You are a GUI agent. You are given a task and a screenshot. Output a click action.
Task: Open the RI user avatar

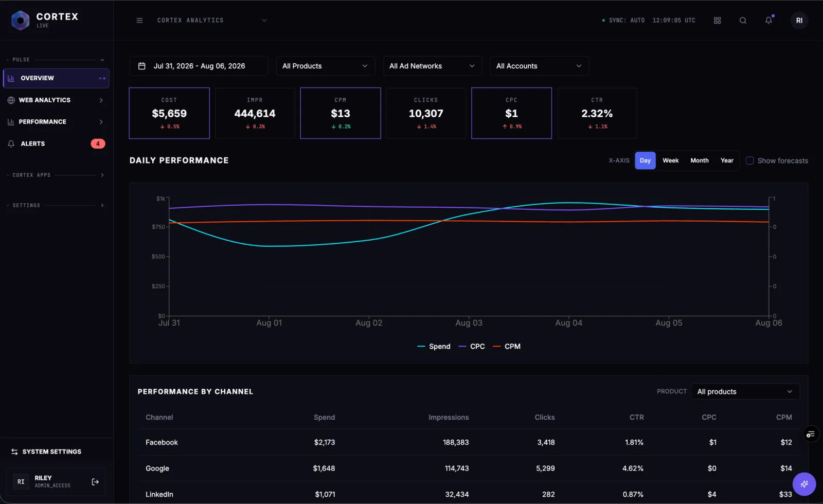point(799,21)
